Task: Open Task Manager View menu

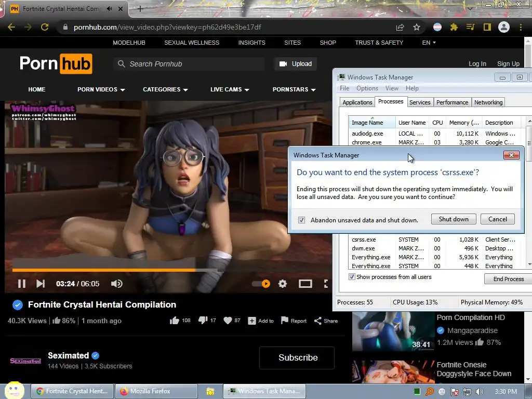Action: click(x=392, y=88)
